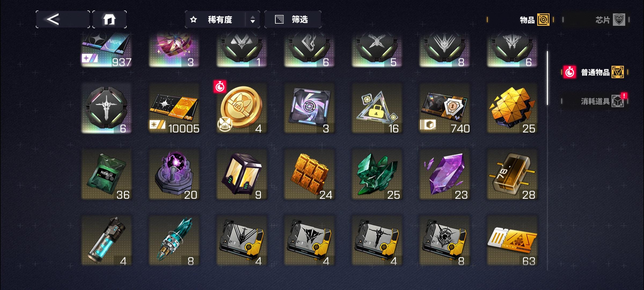
Task: Select the purple crystal item with 23
Action: 444,175
